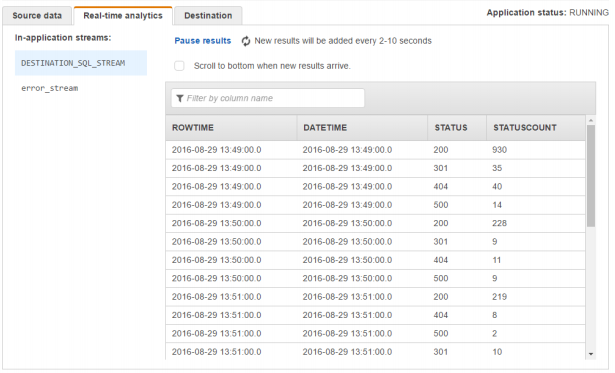Click the ROWTIME column header
The image size is (615, 373).
click(231, 128)
